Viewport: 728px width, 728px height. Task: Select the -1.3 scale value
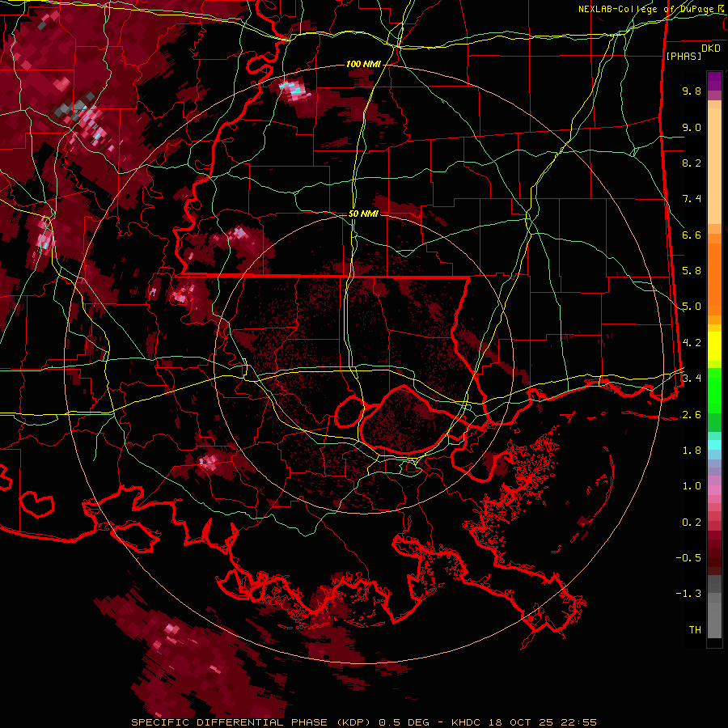tap(688, 594)
